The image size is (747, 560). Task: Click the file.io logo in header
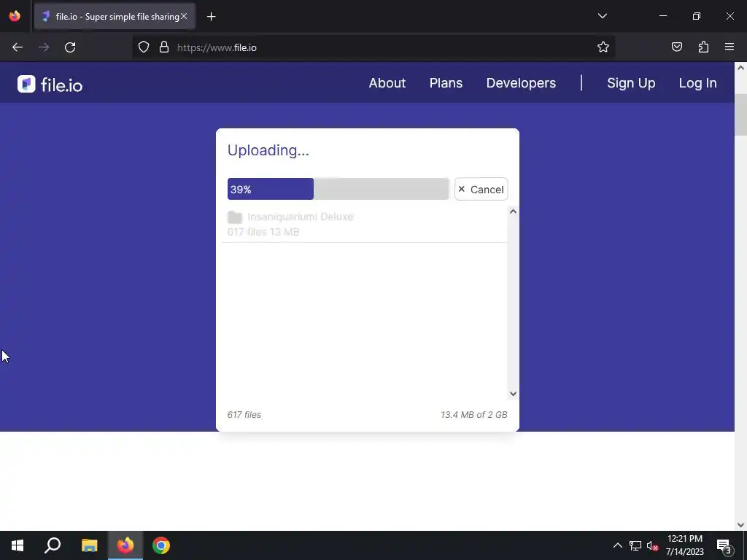50,85
